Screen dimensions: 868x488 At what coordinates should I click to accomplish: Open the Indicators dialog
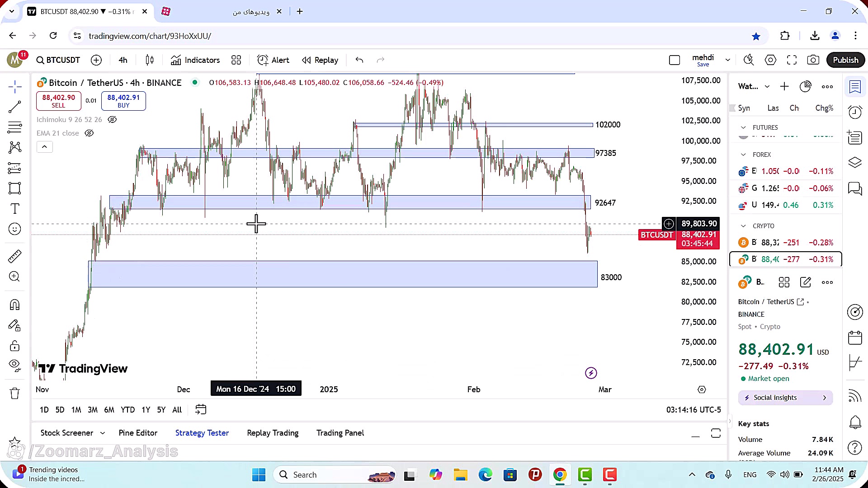[x=195, y=60]
